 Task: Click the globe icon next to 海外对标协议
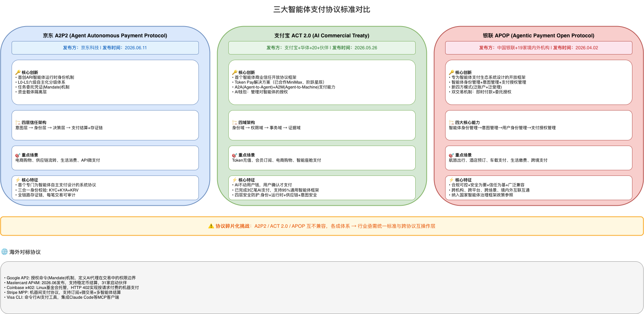(4, 252)
